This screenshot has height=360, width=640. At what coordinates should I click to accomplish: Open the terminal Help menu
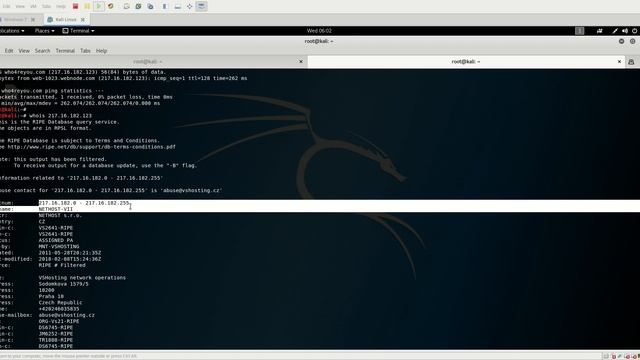click(101, 51)
